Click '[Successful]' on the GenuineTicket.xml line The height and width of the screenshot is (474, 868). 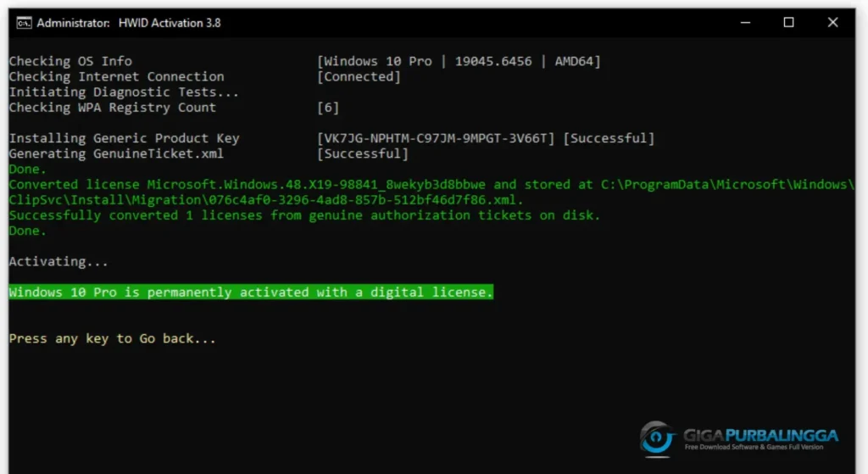[363, 153]
